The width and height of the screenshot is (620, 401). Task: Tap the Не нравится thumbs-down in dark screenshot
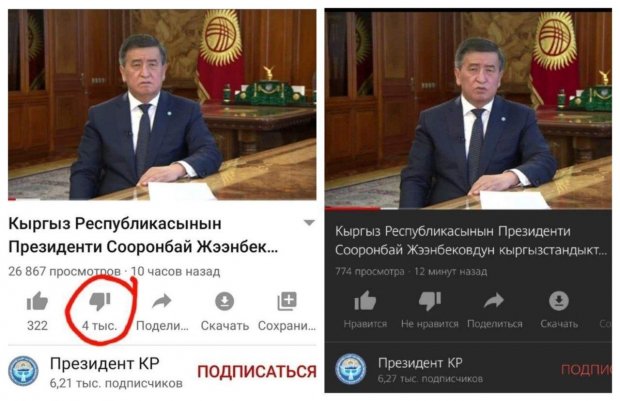pos(429,301)
